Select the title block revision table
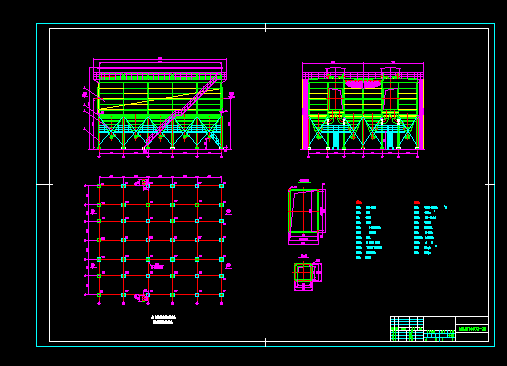 click(x=407, y=329)
